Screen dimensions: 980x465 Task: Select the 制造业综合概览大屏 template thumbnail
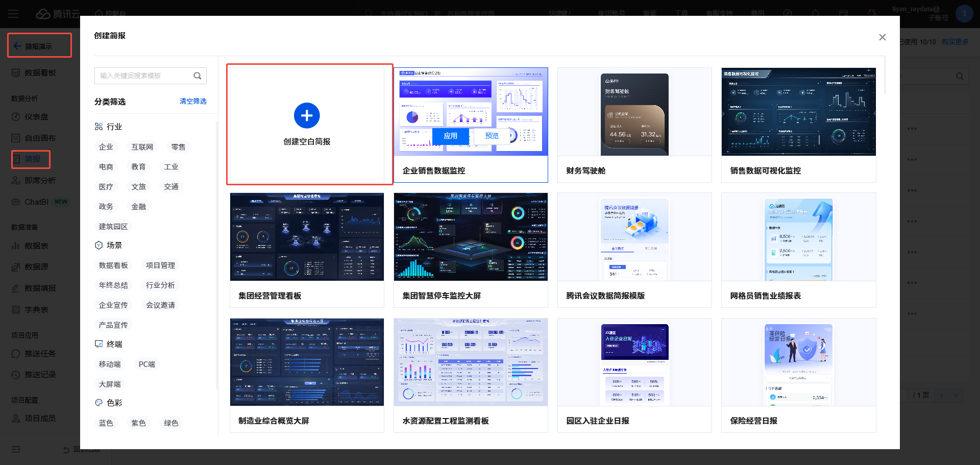(x=307, y=362)
